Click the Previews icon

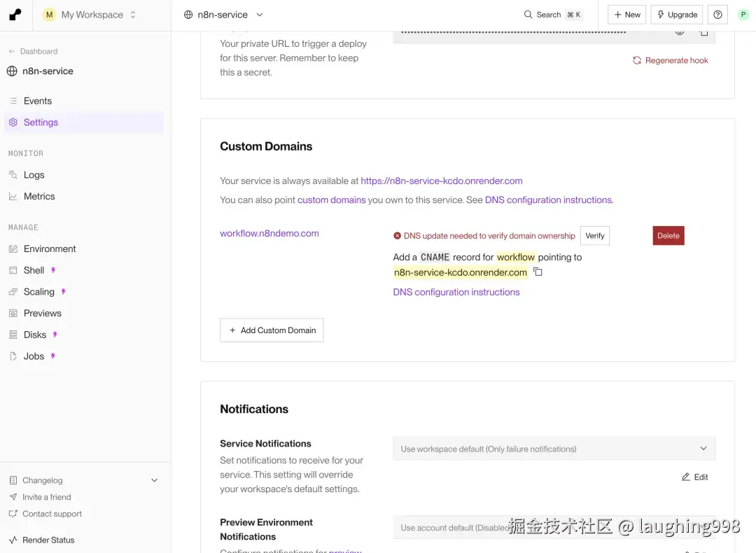[13, 314]
